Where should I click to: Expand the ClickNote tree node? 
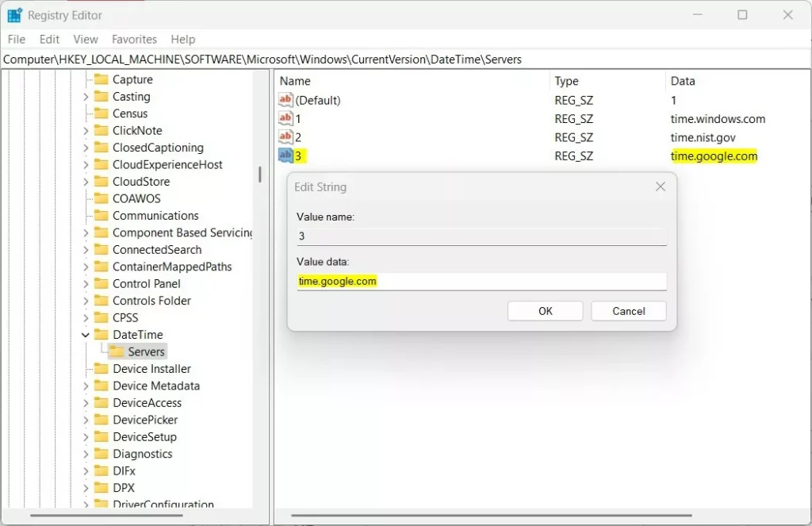86,131
